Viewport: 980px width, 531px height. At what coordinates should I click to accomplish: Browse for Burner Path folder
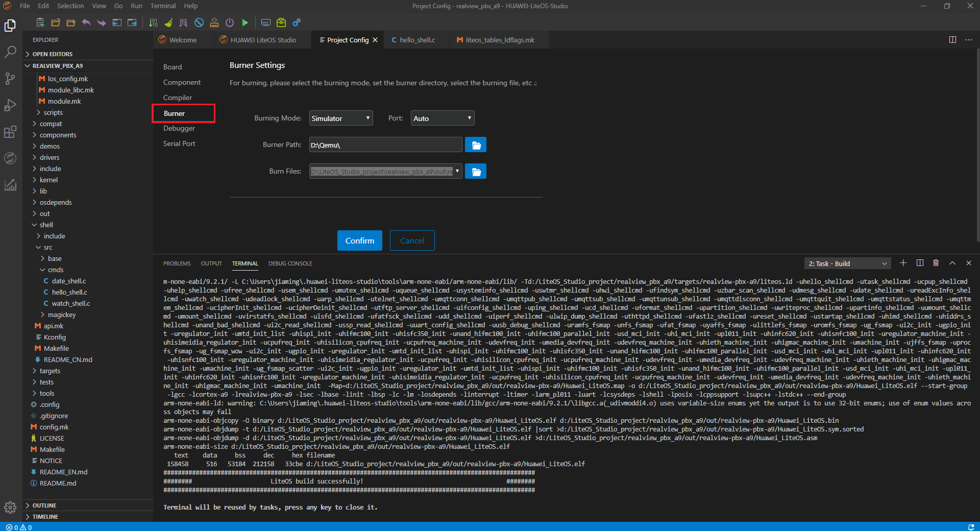pos(476,145)
